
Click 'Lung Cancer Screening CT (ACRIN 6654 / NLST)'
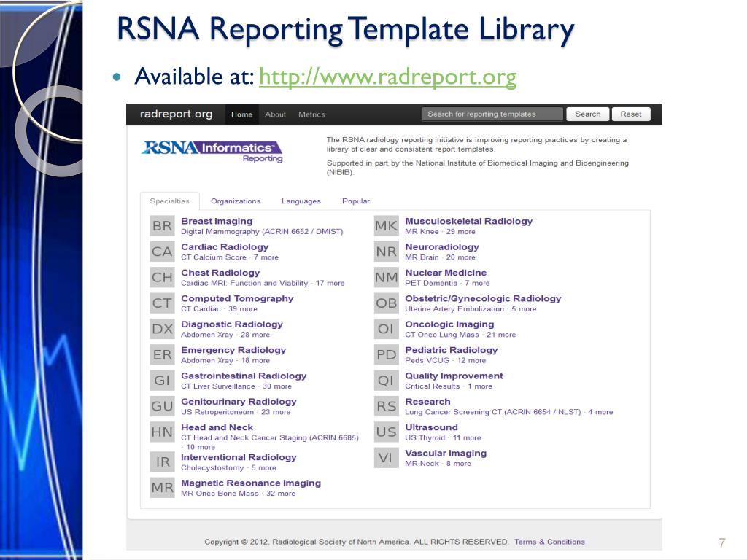(493, 412)
